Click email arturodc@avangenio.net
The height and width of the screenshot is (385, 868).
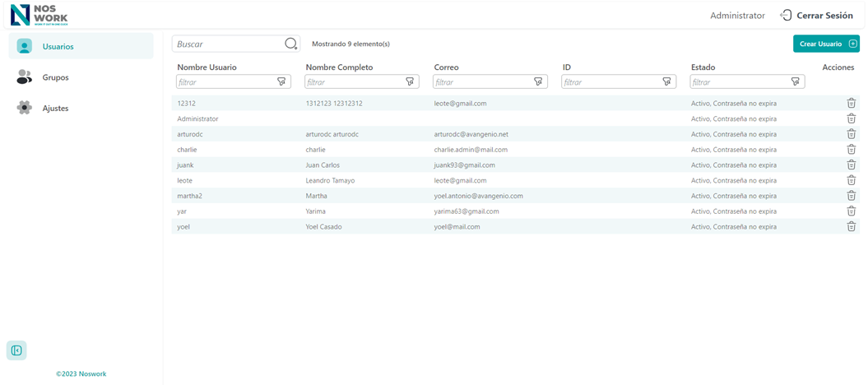(471, 134)
